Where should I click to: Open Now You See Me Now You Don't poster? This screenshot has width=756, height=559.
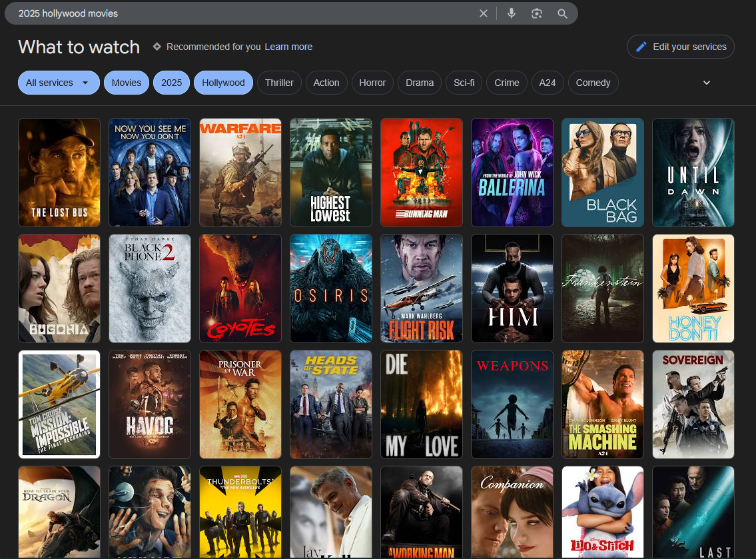click(150, 173)
